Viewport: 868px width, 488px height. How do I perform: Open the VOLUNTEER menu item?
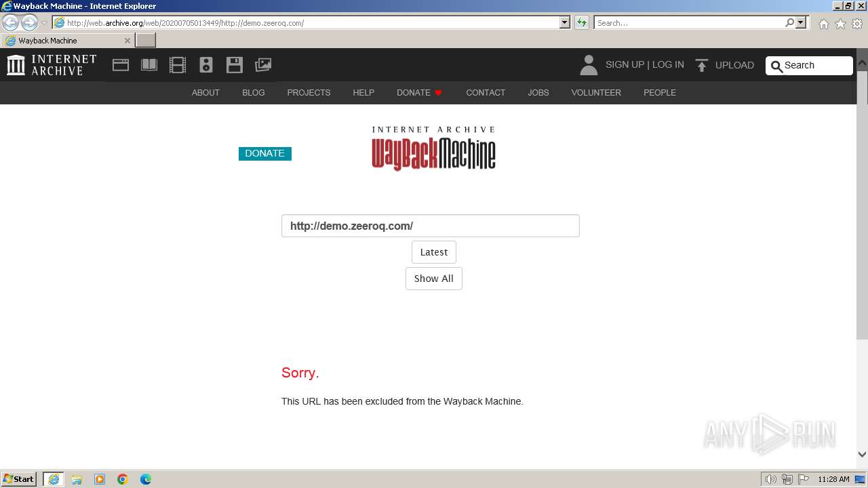pyautogui.click(x=596, y=92)
